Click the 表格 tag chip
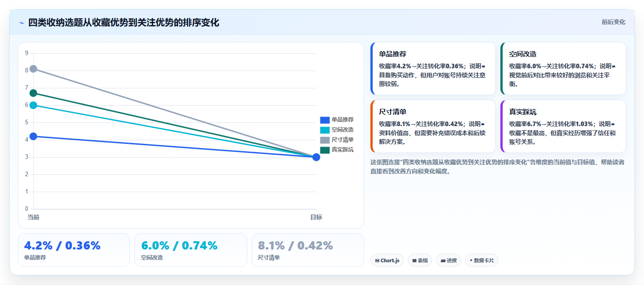 pyautogui.click(x=420, y=260)
